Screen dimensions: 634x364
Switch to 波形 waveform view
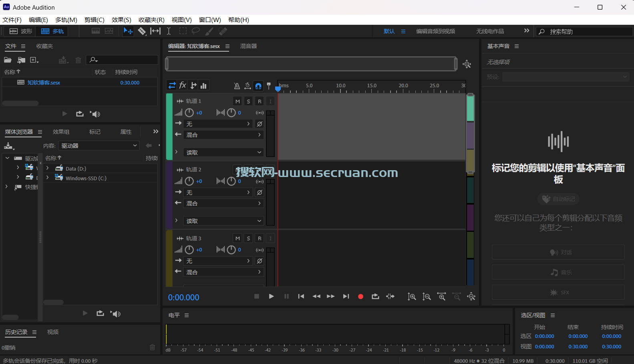point(21,31)
